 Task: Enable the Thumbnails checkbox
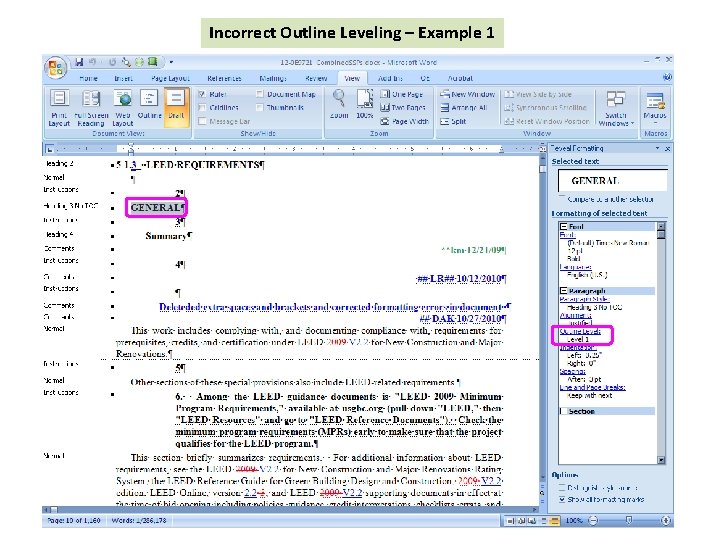click(260, 107)
